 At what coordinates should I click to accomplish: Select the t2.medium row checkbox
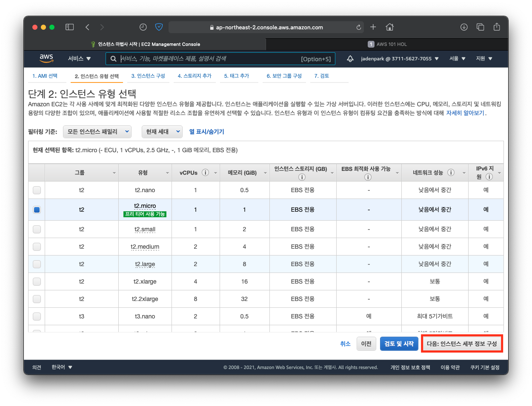(x=37, y=247)
